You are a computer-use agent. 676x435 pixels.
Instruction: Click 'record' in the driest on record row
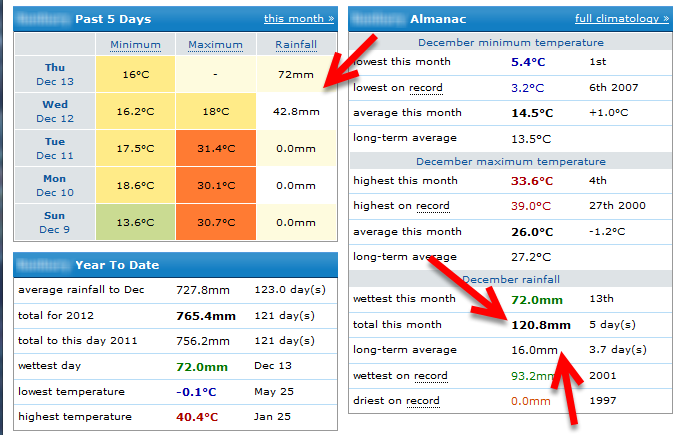pyautogui.click(x=423, y=401)
